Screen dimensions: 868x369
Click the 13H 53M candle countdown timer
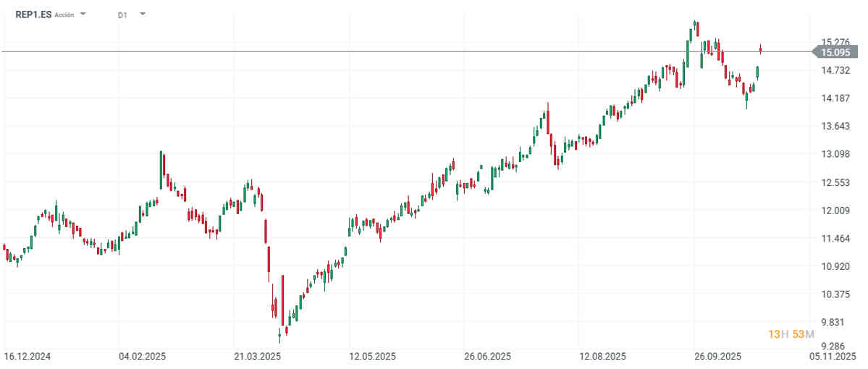(x=792, y=334)
